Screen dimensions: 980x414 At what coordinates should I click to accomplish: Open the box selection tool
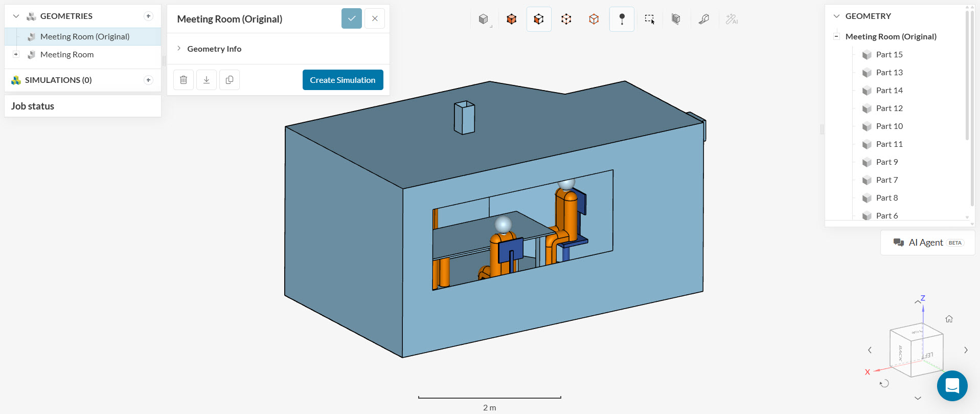point(649,19)
